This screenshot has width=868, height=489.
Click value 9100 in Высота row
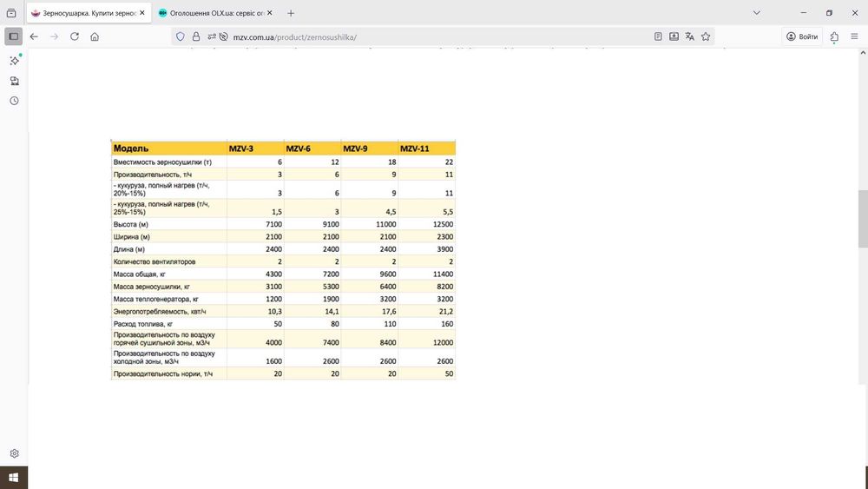331,224
